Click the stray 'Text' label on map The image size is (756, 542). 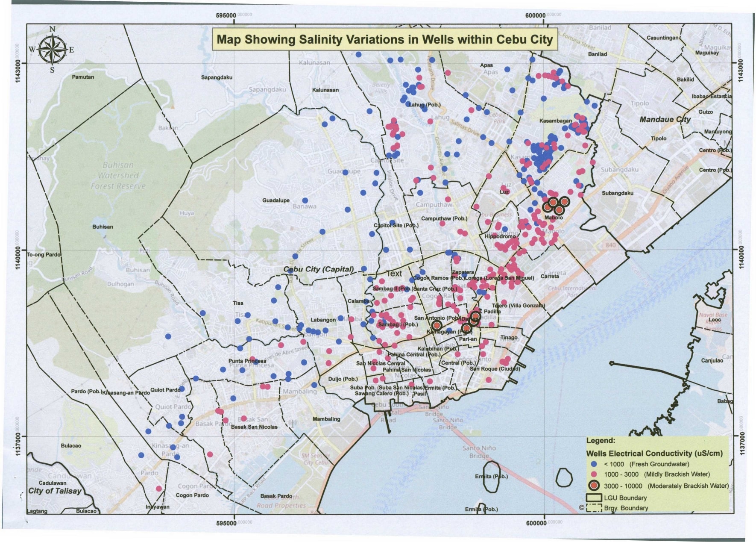tap(394, 274)
